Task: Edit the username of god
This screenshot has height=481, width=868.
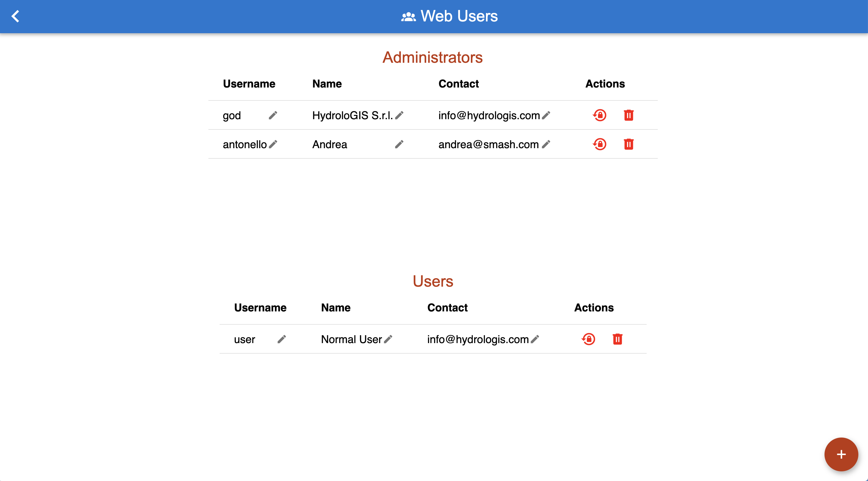Action: point(273,116)
